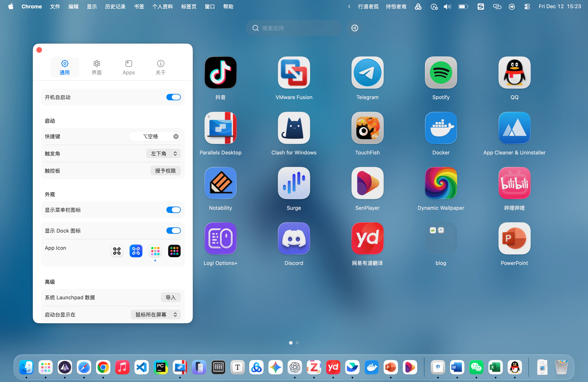
Task: Expand hidden menu bar items chevron
Action: [349, 7]
